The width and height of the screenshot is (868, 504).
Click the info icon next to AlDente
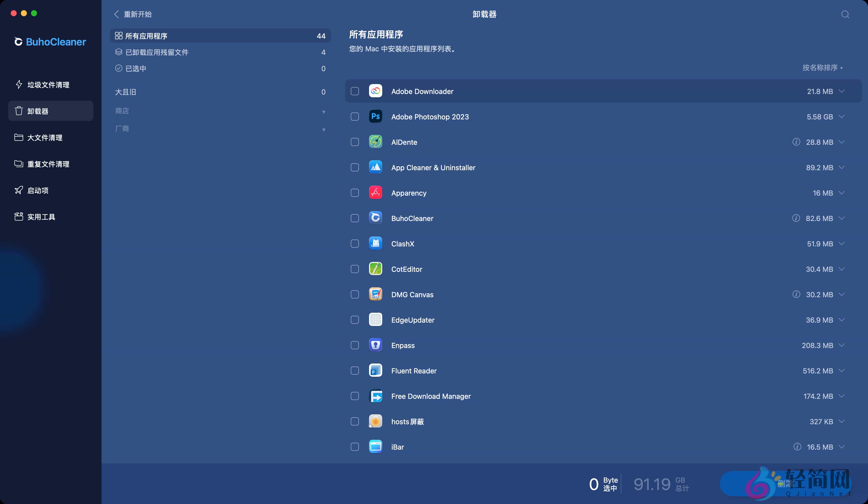click(x=796, y=142)
